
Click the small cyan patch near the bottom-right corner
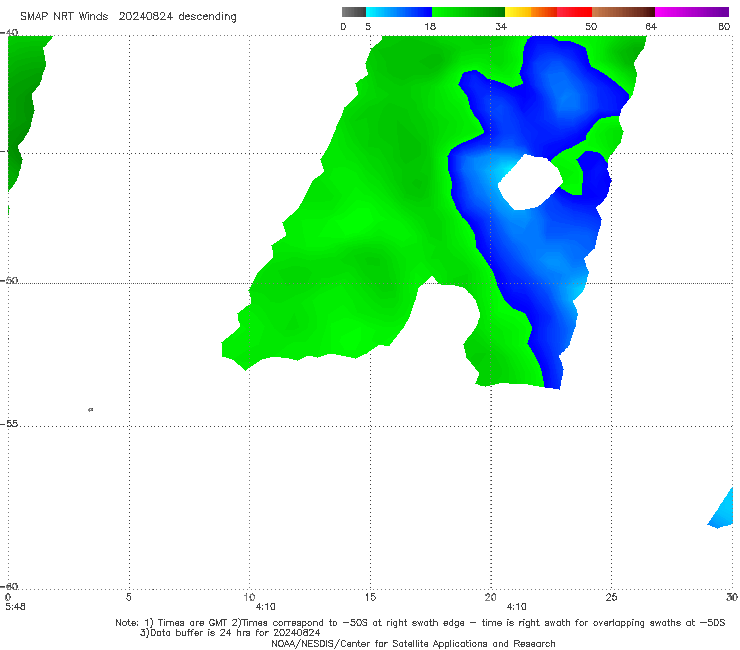(x=722, y=510)
